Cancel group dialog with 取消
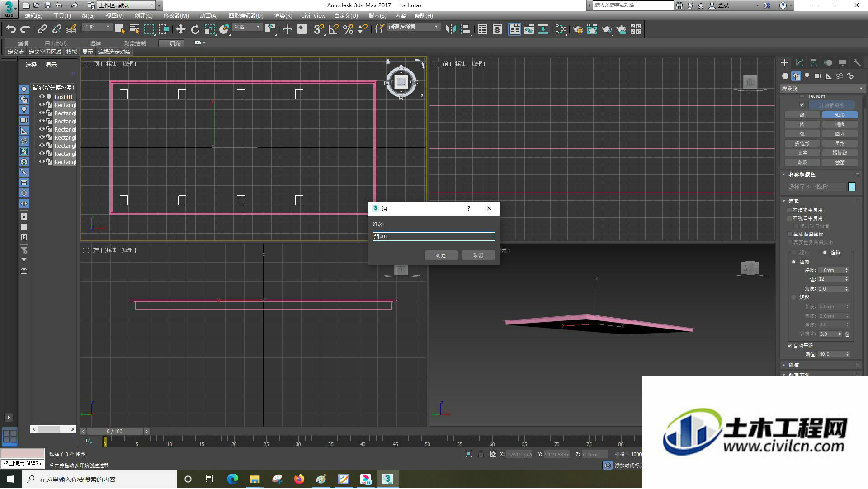Image resolution: width=868 pixels, height=489 pixels. point(478,255)
